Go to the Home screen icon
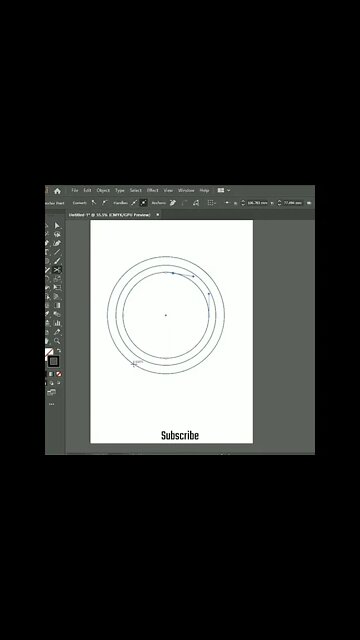Screen dimensions: 360x640 pyautogui.click(x=57, y=191)
